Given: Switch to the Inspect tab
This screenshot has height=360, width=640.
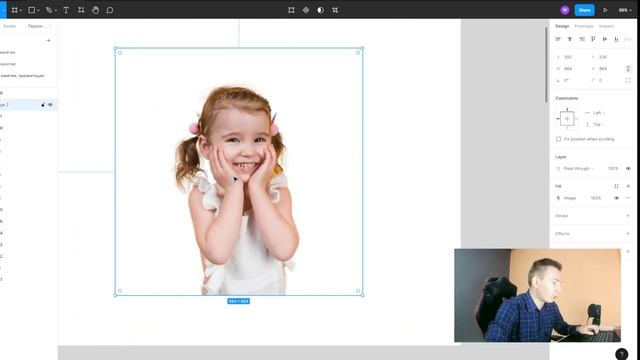Looking at the screenshot, I should [606, 26].
